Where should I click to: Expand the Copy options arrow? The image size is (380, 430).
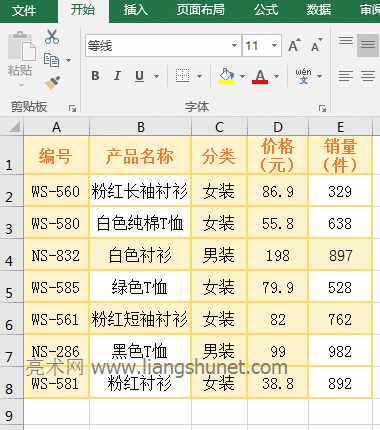(x=68, y=60)
